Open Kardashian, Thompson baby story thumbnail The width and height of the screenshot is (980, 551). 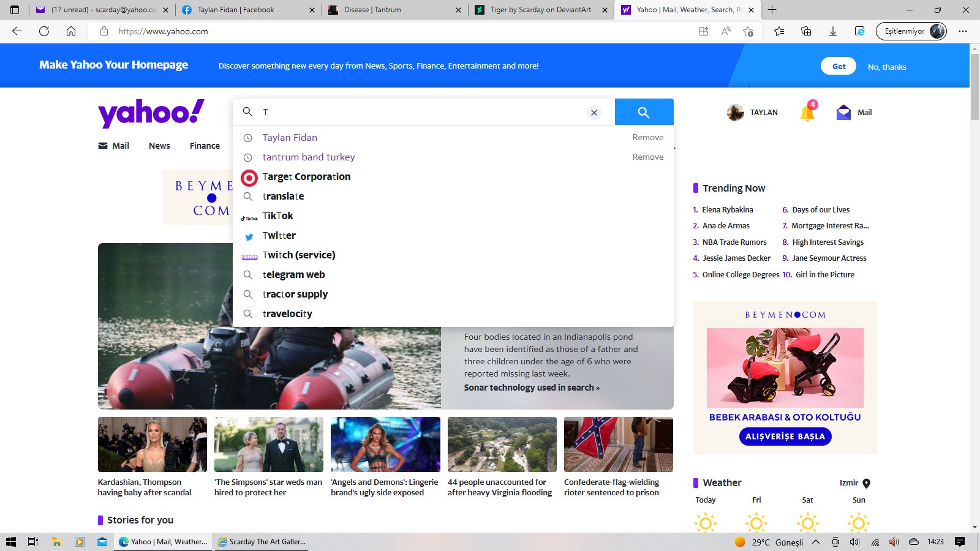(x=153, y=444)
